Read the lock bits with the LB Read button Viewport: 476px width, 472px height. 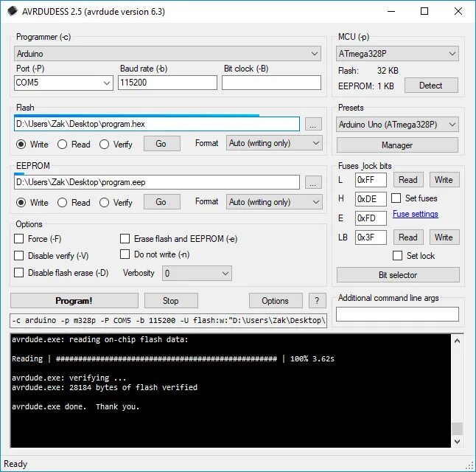[x=408, y=237]
